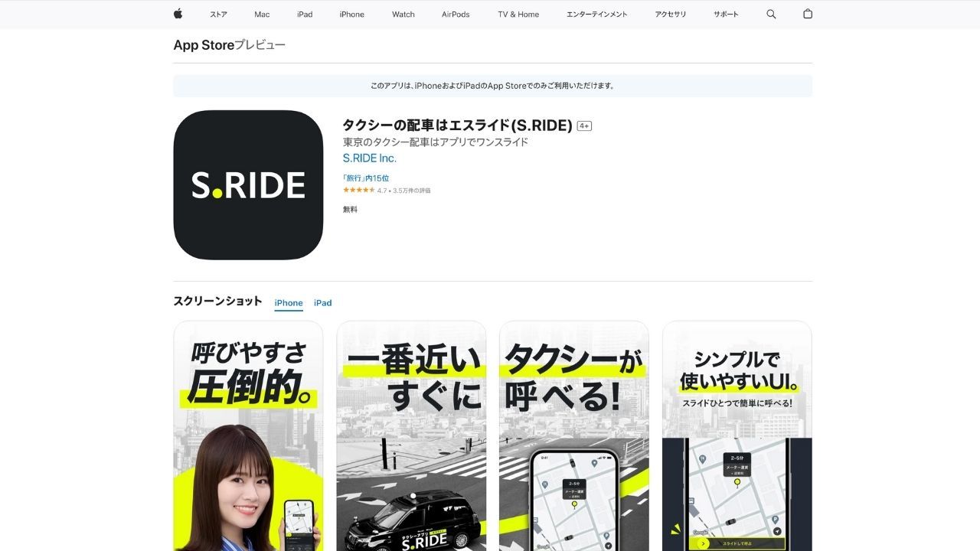Image resolution: width=980 pixels, height=551 pixels.
Task: Click the 無料 price label
Action: 350,209
